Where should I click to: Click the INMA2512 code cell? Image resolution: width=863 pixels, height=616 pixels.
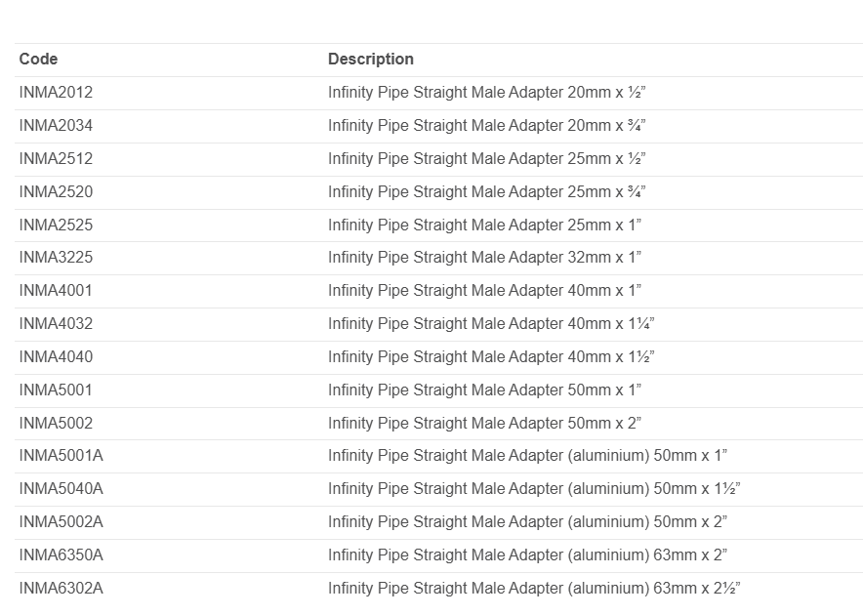[56, 159]
